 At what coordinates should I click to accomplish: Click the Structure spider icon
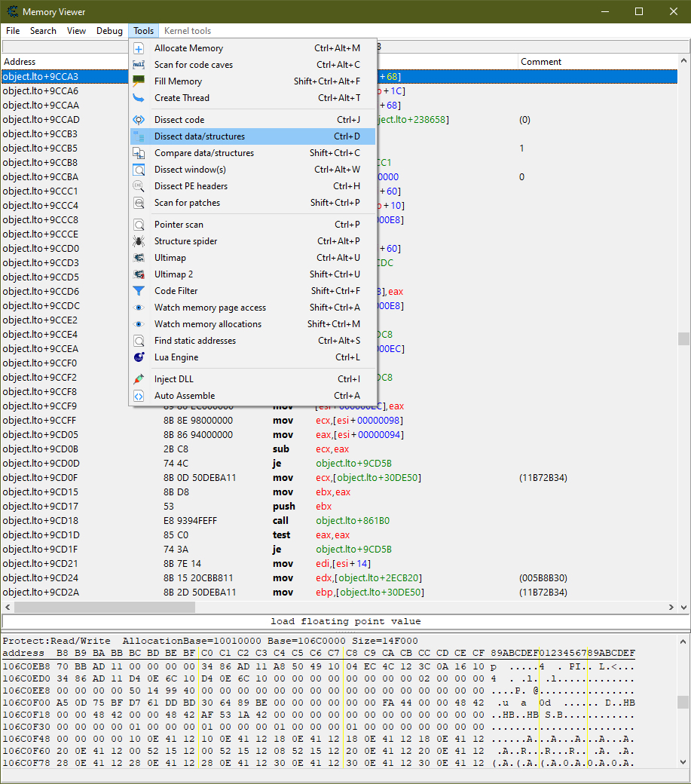coord(139,241)
